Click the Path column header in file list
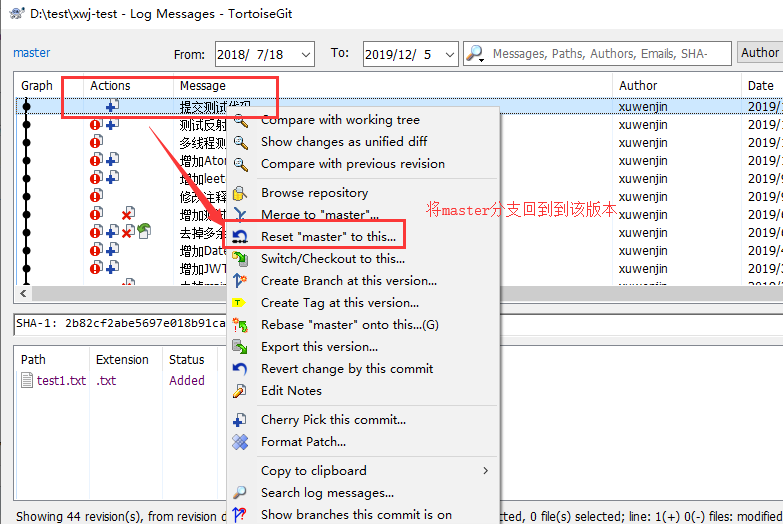 pyautogui.click(x=33, y=360)
